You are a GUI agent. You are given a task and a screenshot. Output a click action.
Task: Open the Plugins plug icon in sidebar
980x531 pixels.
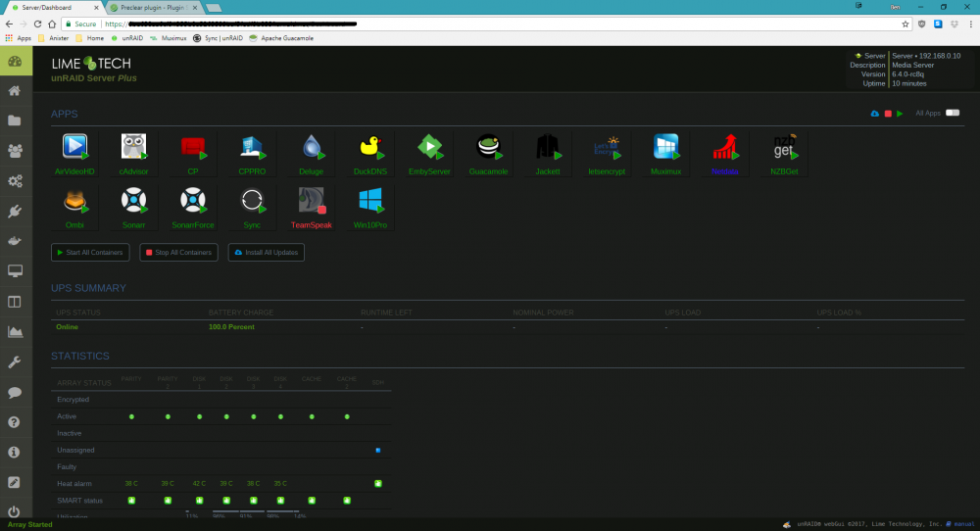(x=15, y=212)
